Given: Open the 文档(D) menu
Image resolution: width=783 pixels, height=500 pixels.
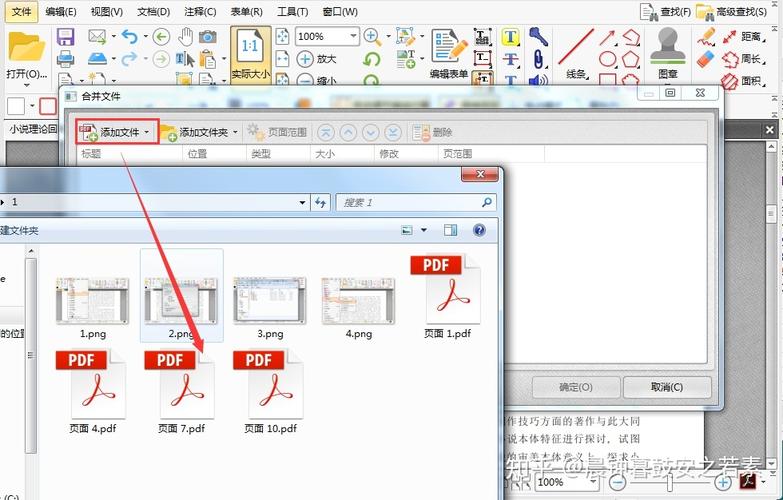Looking at the screenshot, I should 153,11.
